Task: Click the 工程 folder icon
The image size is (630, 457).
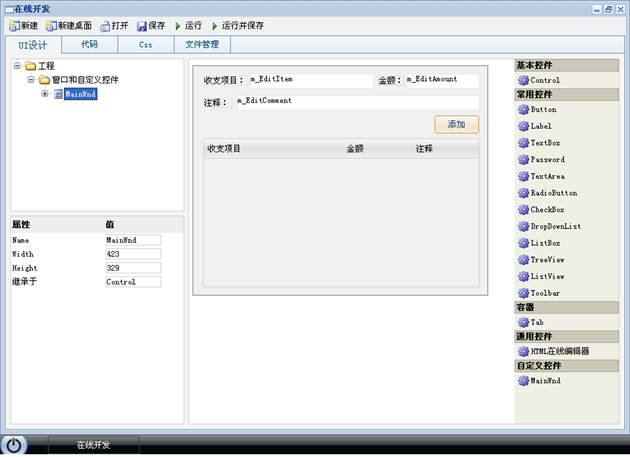Action: click(x=31, y=66)
